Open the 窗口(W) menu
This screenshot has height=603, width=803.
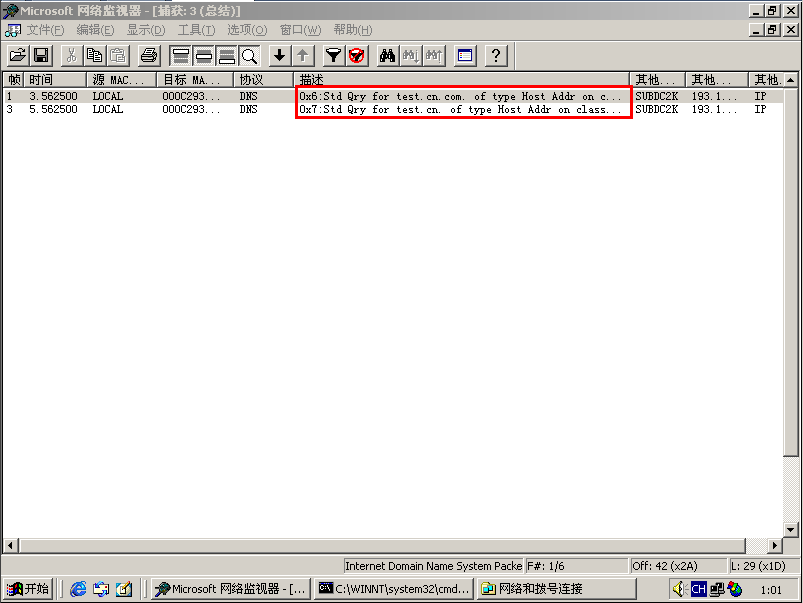(300, 30)
